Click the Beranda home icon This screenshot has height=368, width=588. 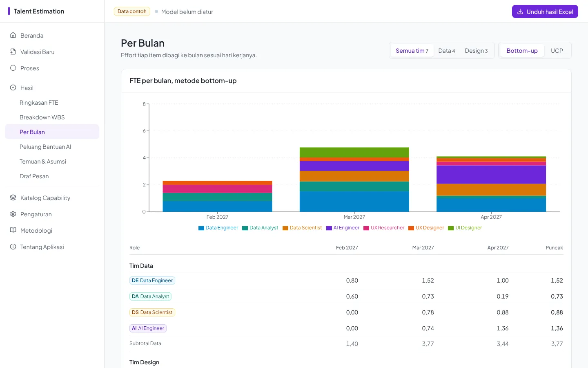tap(13, 35)
